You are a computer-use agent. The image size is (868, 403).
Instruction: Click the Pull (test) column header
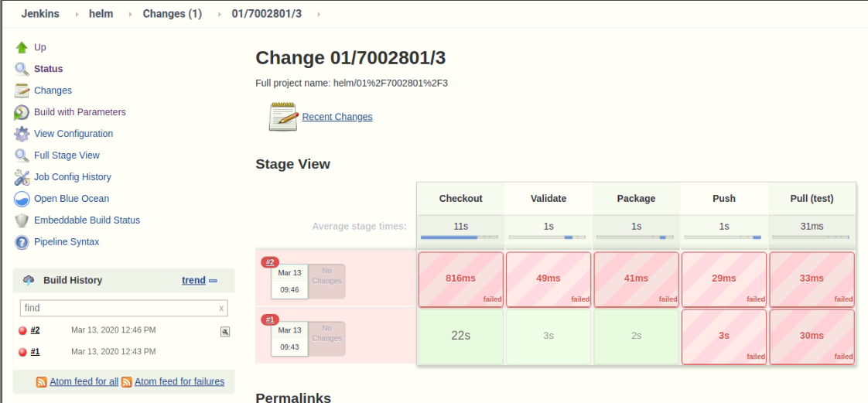coord(812,198)
